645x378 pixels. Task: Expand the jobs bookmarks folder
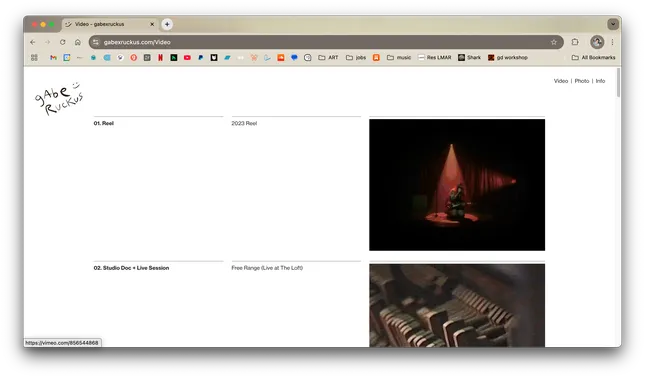(356, 58)
